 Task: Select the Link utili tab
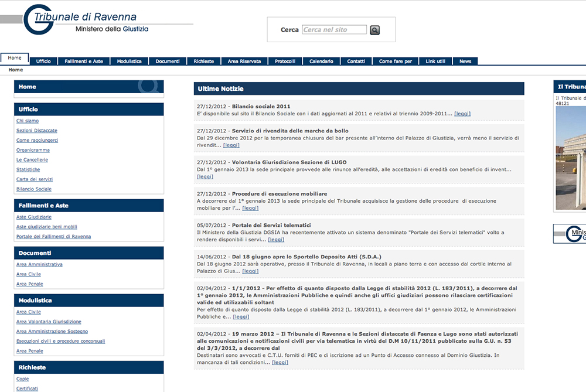click(x=435, y=62)
